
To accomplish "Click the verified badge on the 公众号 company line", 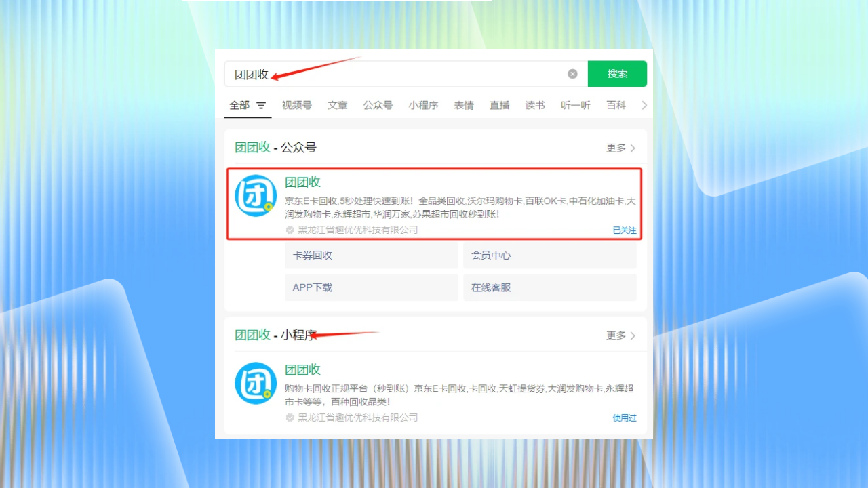I will tap(290, 230).
